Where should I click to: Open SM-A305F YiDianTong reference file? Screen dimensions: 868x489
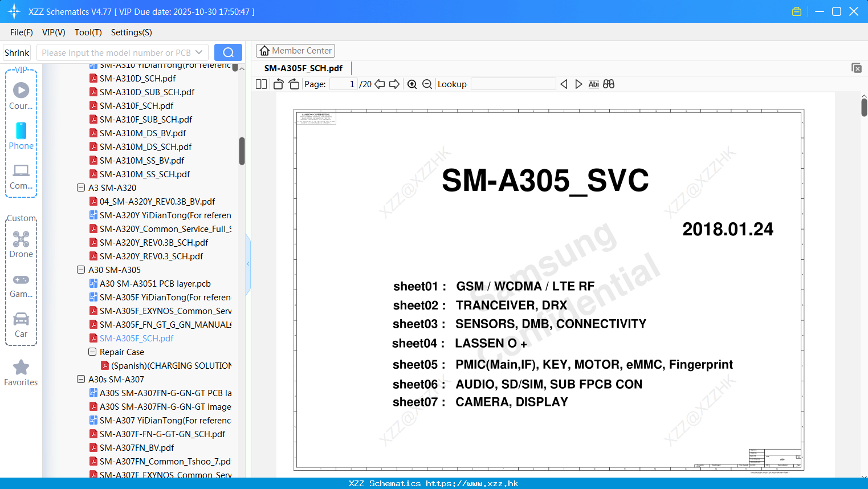165,297
